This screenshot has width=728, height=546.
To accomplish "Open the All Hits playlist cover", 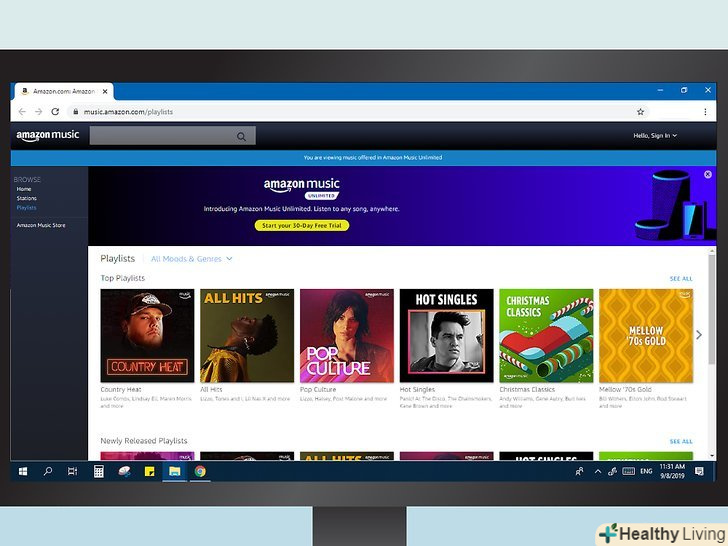I will [x=247, y=336].
